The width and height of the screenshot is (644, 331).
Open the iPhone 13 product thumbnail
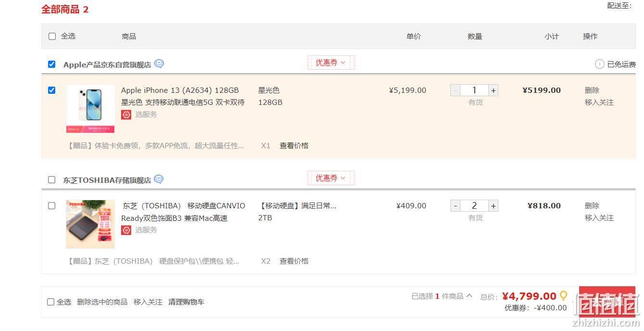90,109
